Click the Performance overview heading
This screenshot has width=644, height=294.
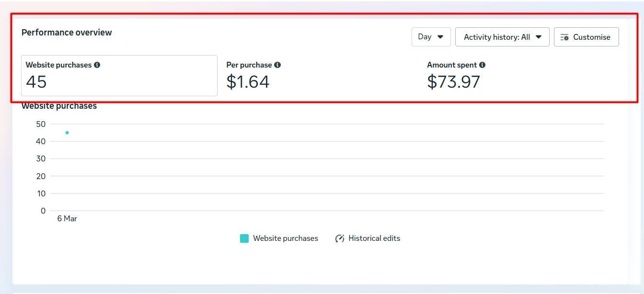(x=67, y=33)
